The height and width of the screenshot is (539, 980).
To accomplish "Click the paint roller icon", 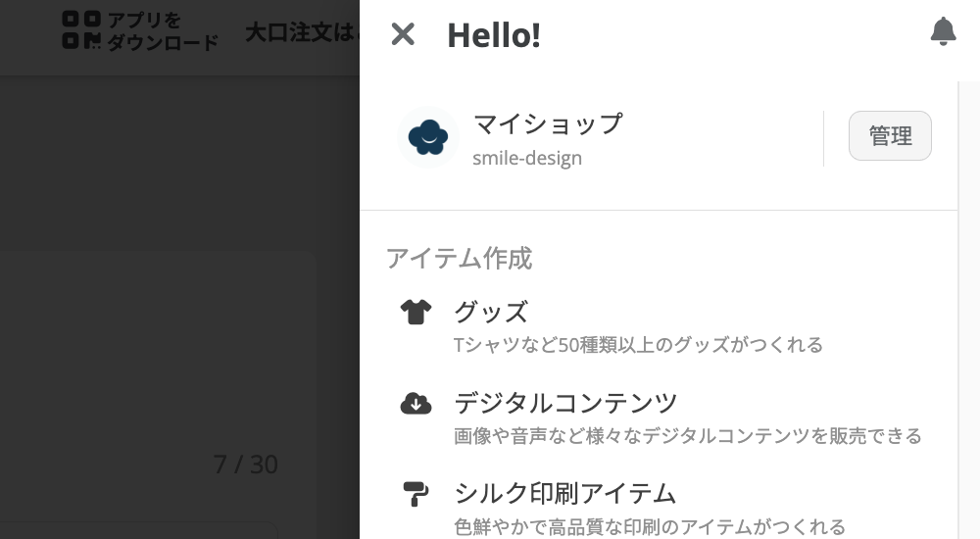I will tap(416, 493).
